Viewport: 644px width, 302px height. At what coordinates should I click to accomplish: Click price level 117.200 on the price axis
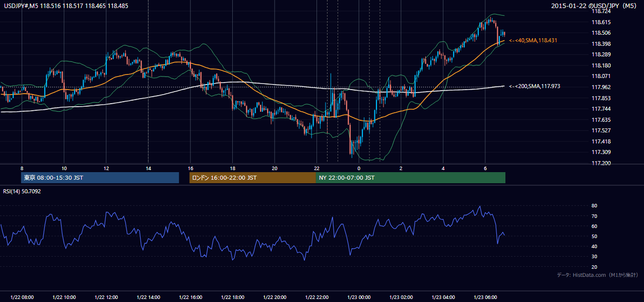(x=601, y=163)
